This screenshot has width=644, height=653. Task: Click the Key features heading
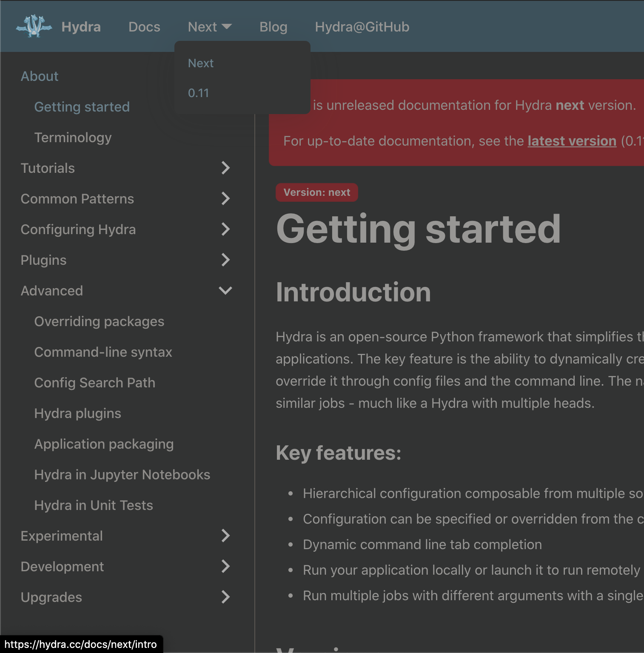(x=339, y=453)
